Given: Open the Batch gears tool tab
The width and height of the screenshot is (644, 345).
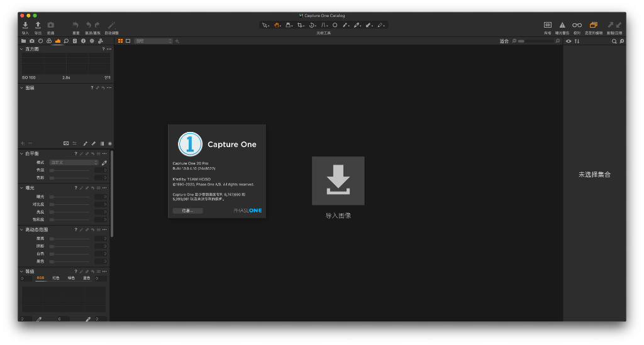Looking at the screenshot, I should tap(101, 41).
